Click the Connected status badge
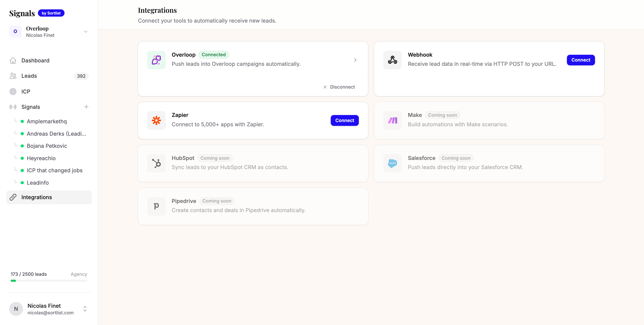The width and height of the screenshot is (644, 325). pyautogui.click(x=214, y=55)
